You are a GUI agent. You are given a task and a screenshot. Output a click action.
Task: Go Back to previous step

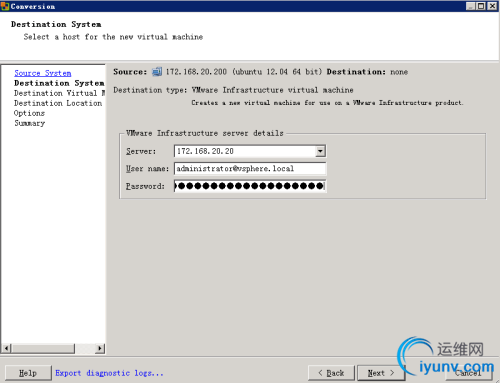(331, 373)
